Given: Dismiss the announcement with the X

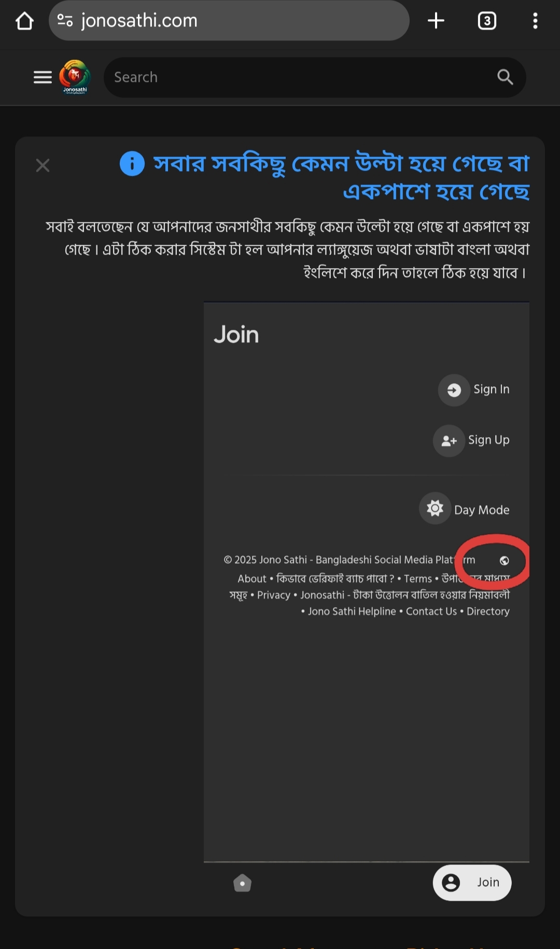Looking at the screenshot, I should click(43, 165).
